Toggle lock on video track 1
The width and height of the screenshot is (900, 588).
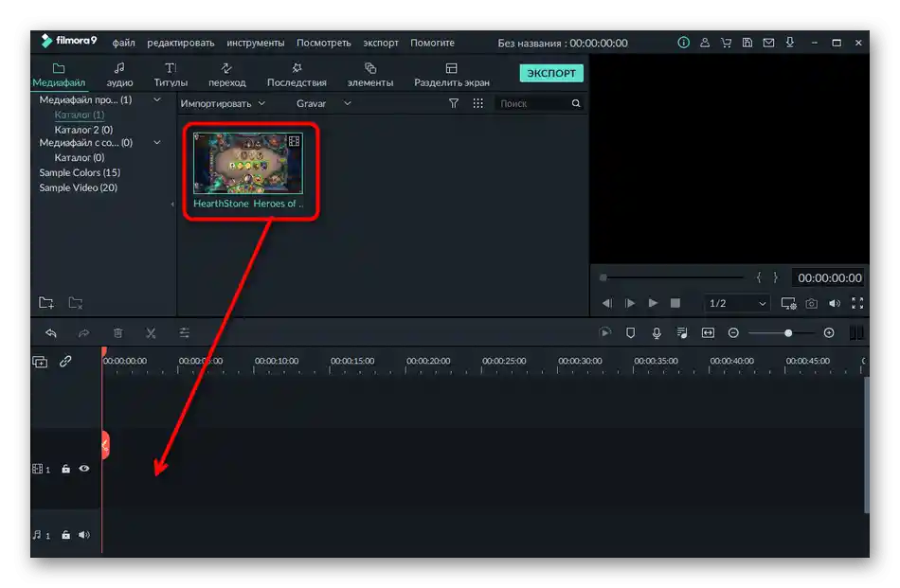[x=66, y=469]
